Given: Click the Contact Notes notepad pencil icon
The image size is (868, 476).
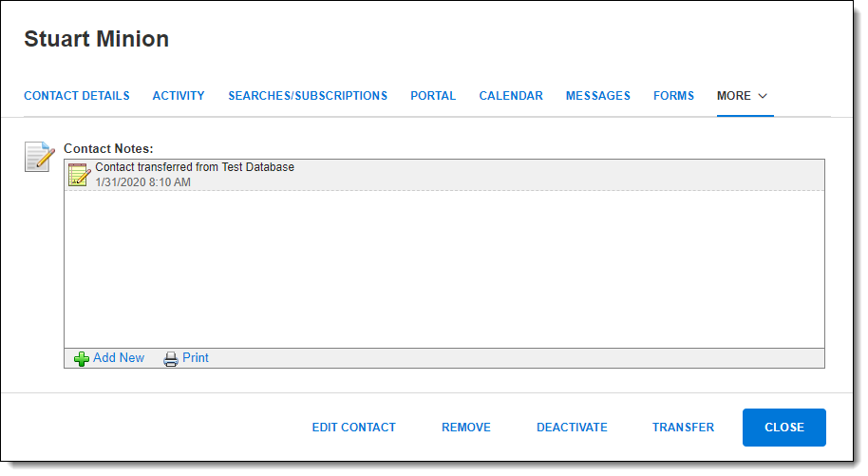Looking at the screenshot, I should [x=39, y=157].
